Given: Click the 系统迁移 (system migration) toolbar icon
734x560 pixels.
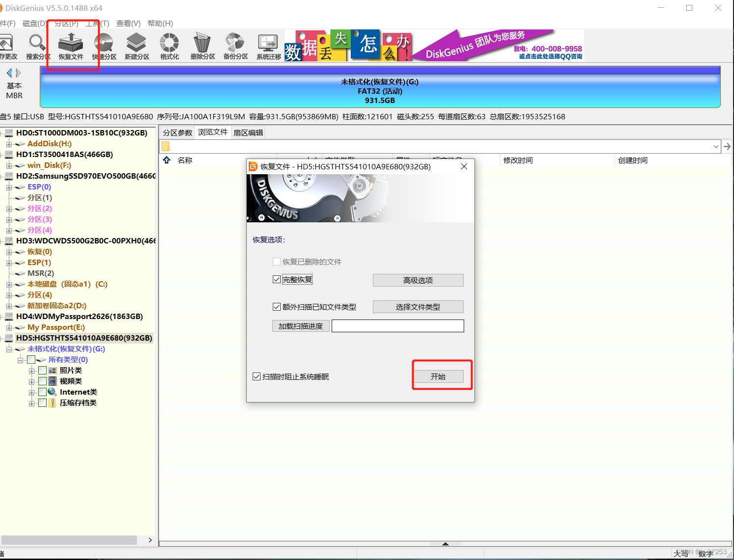Looking at the screenshot, I should point(268,47).
